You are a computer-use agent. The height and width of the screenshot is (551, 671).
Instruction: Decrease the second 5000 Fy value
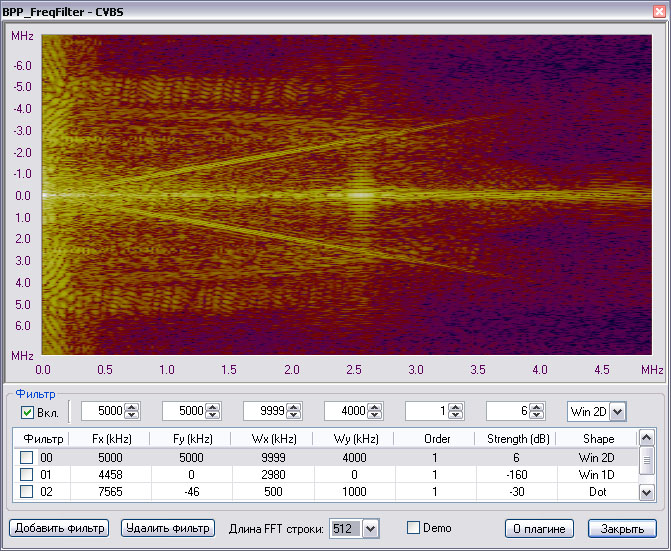[x=213, y=415]
